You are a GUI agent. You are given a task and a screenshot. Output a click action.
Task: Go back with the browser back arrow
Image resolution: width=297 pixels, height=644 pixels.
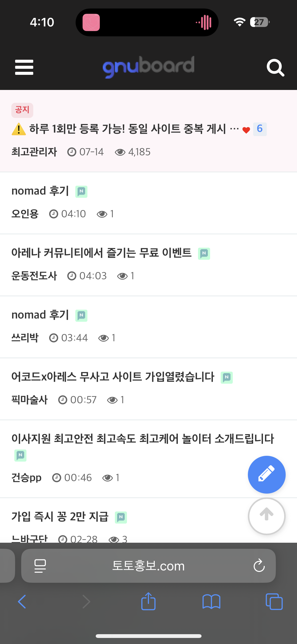[x=22, y=602]
